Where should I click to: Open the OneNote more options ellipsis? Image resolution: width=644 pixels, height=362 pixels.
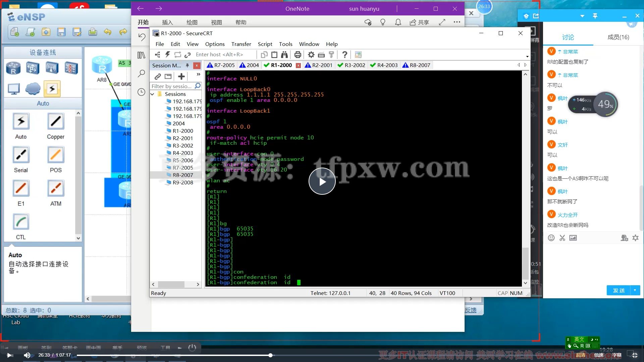click(457, 22)
